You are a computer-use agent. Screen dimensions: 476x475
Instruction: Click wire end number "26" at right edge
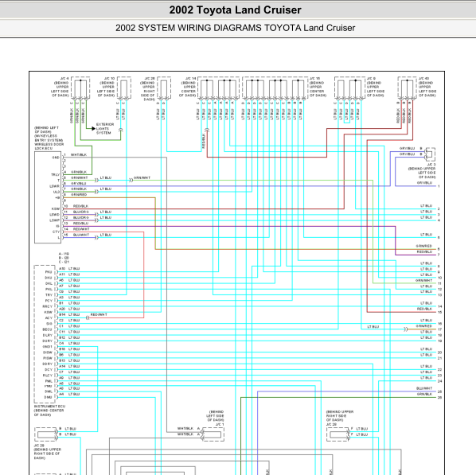point(440,398)
